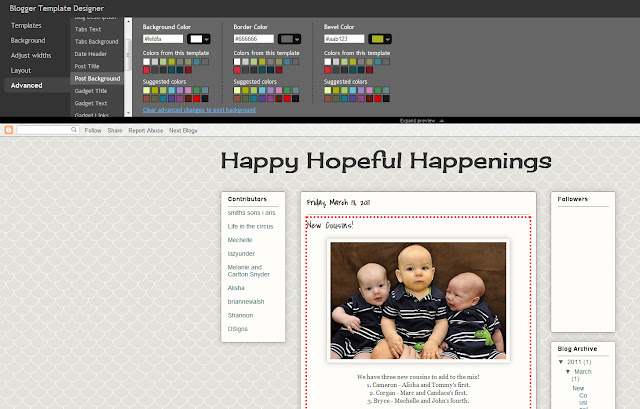Click the magnifier icon in navbar search
640x409 pixels.
pos(74,129)
